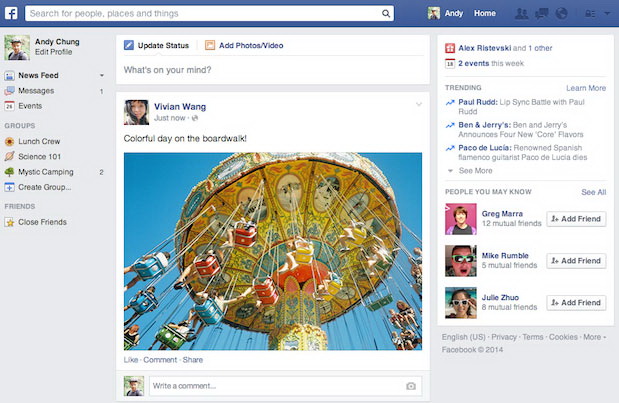Screen dimensions: 619x403
Task: Click the Write a comment field
Action: pyautogui.click(x=275, y=386)
